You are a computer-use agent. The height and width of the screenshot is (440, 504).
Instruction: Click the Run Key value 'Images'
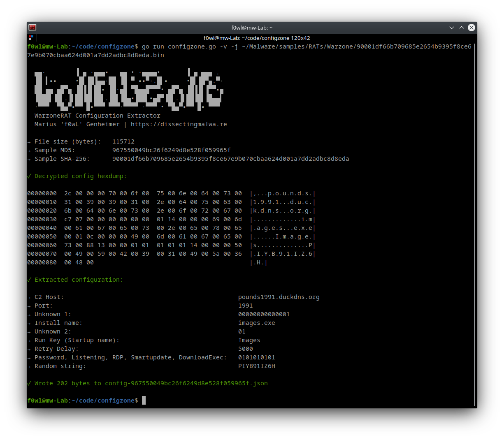249,340
